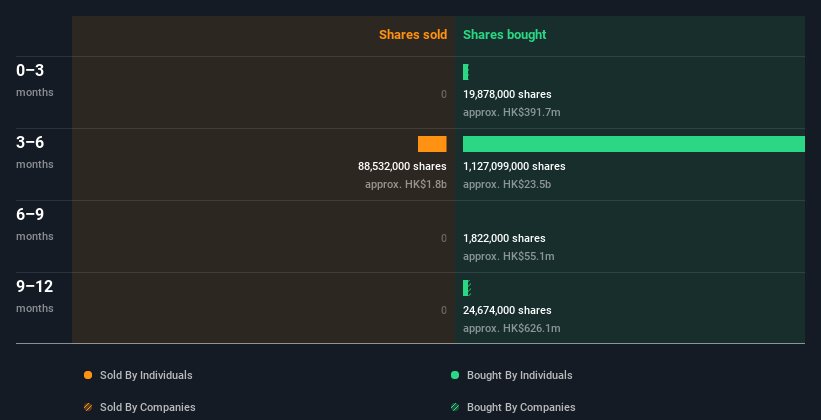Click the 24,674,000 shares value
Screen dimensions: 821x420
(507, 310)
